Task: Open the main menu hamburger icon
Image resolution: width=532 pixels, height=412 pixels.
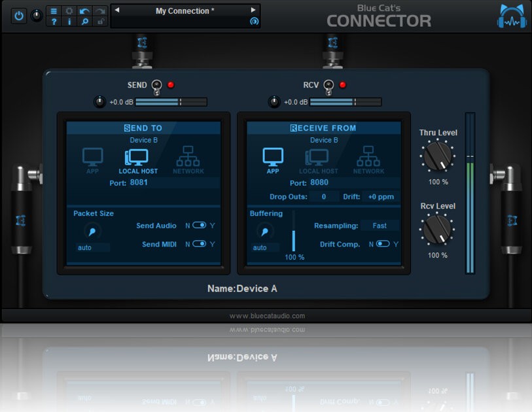Action: [x=54, y=11]
